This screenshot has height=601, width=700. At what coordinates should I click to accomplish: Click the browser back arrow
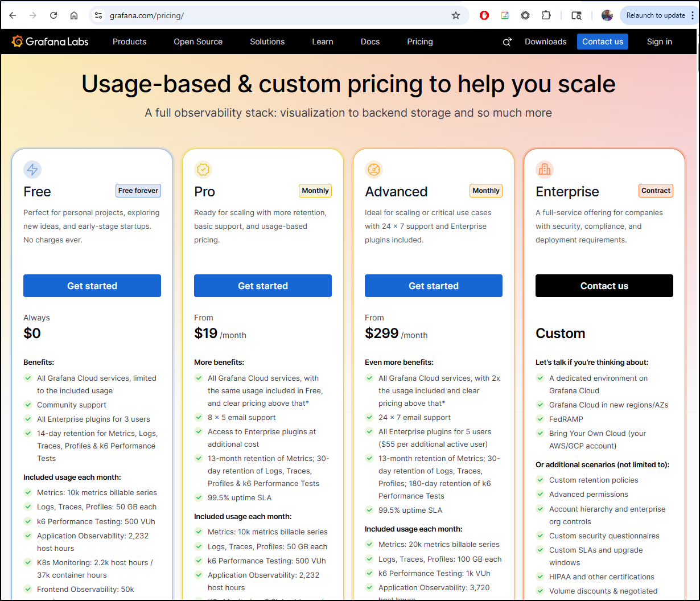(x=13, y=15)
